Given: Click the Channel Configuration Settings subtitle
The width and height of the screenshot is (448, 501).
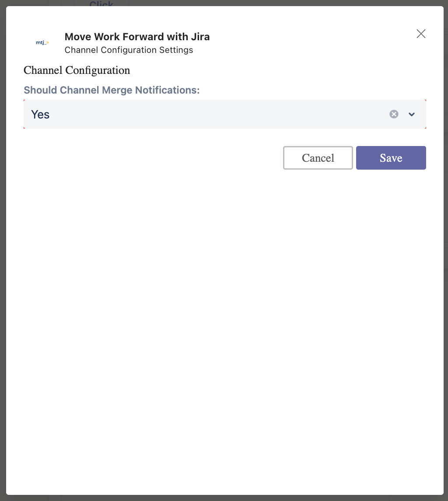Looking at the screenshot, I should [x=129, y=50].
